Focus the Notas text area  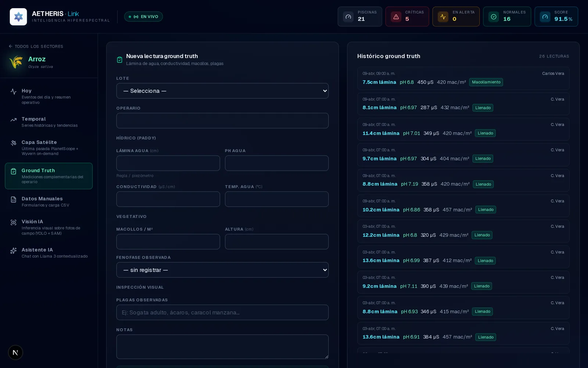point(222,347)
